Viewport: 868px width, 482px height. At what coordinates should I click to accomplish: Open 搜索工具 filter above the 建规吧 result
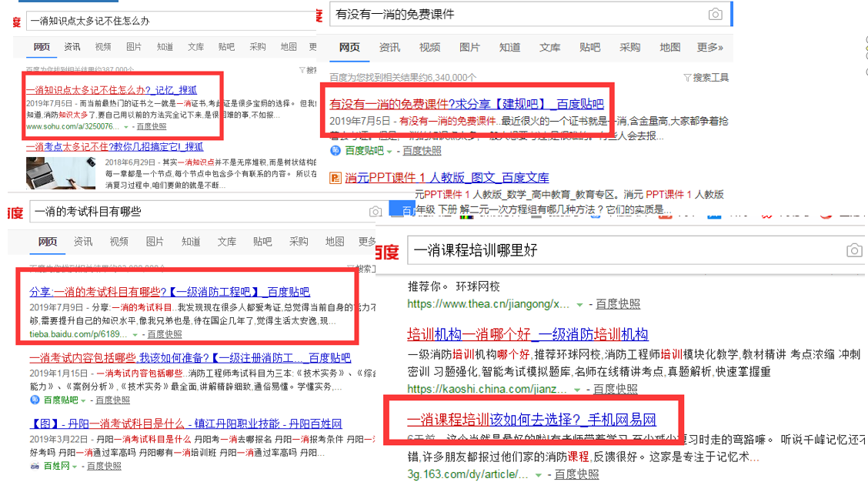click(x=706, y=78)
